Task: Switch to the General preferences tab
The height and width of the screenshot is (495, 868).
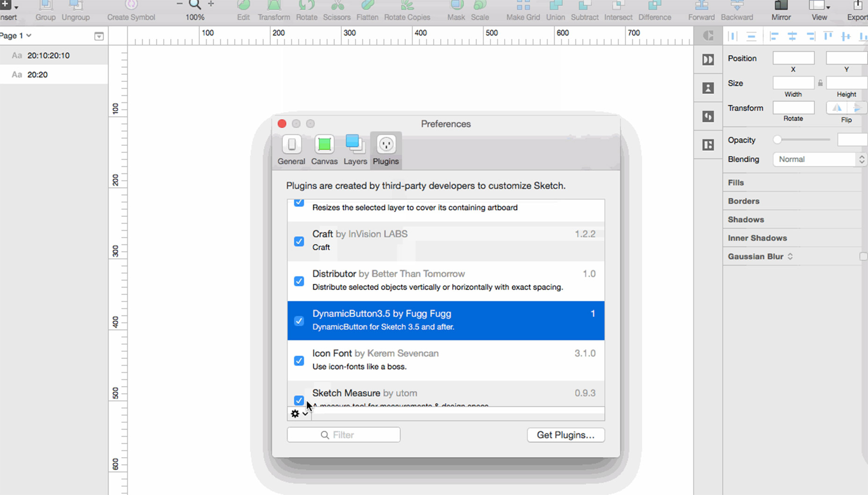Action: 291,150
